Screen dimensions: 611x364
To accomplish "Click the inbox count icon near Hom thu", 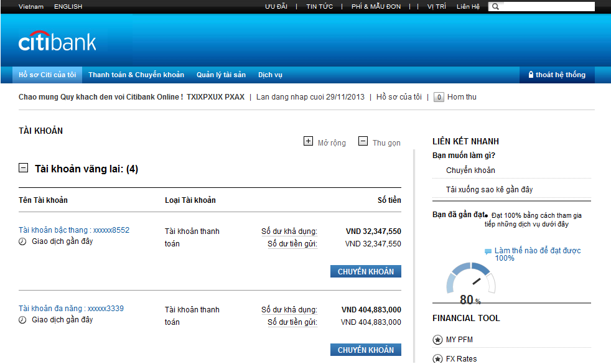I will [x=439, y=97].
